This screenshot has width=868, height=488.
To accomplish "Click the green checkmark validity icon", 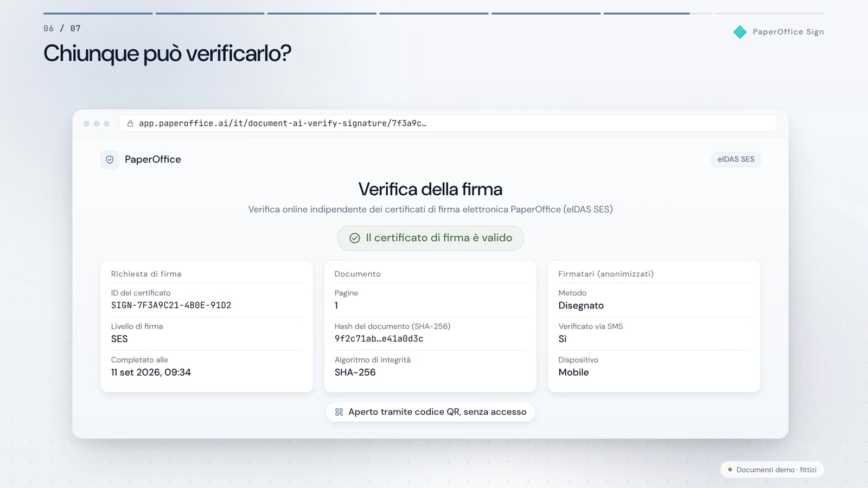I will click(355, 238).
